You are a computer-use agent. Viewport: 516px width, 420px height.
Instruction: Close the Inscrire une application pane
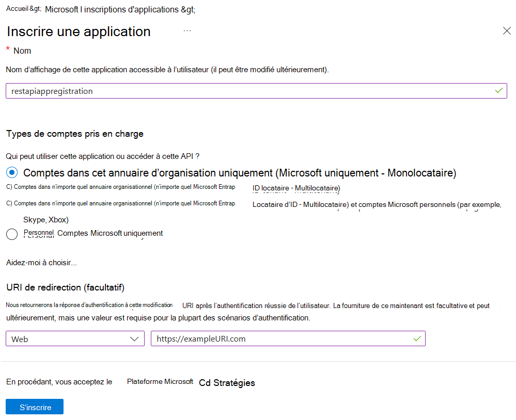507,30
